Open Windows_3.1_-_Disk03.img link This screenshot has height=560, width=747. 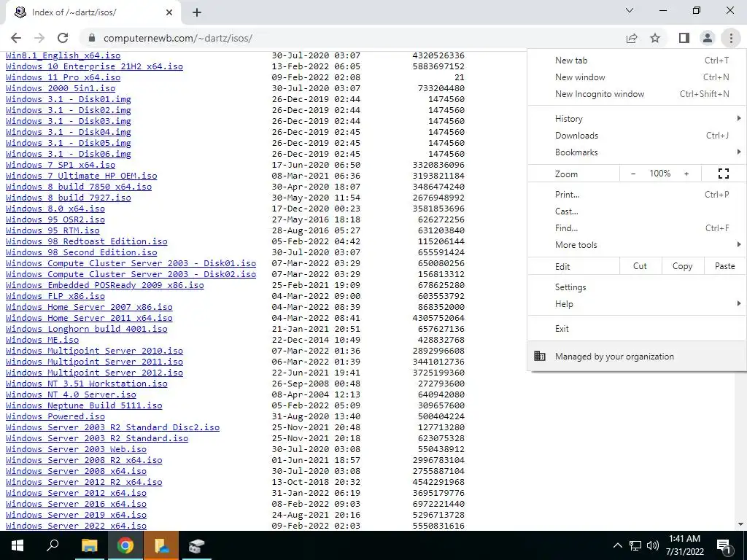click(x=68, y=121)
